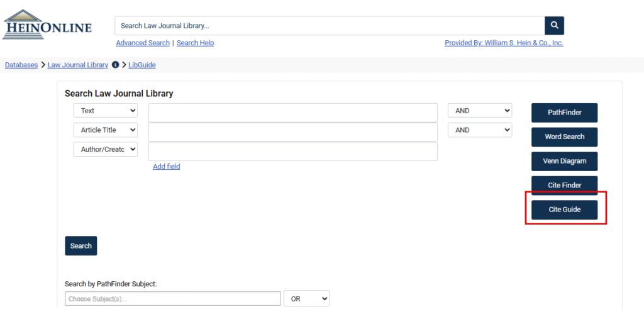
Task: Click the Law Journal Library info icon
Action: coord(115,65)
